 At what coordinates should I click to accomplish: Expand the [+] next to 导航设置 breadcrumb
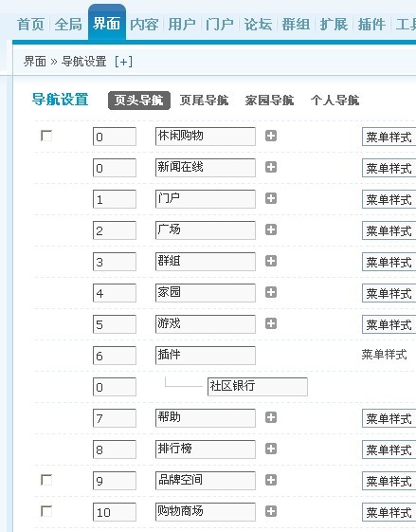tap(123, 62)
